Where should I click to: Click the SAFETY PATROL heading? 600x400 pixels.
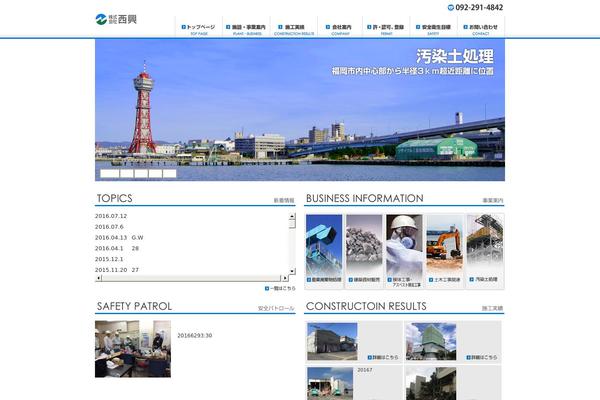[x=134, y=306]
